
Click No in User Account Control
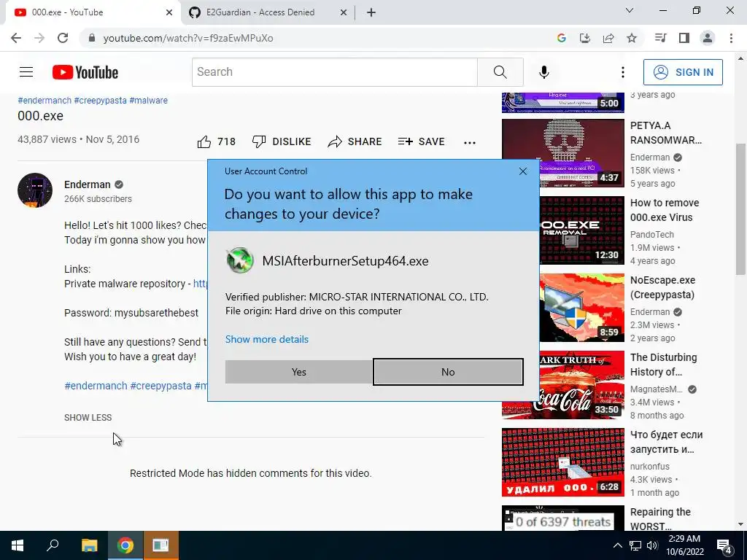coord(448,372)
